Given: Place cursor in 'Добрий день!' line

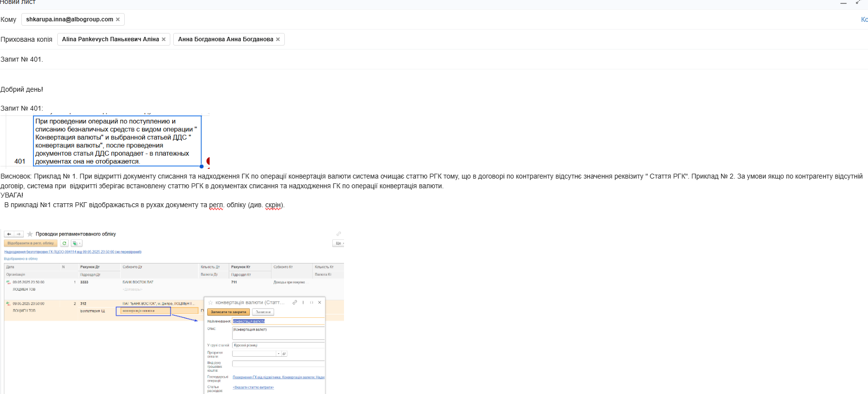Looking at the screenshot, I should [22, 89].
